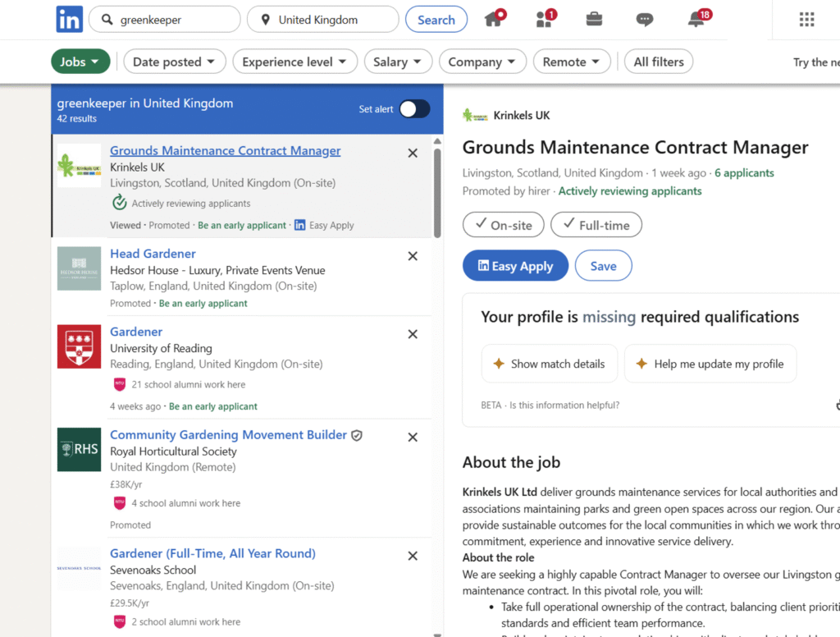Image resolution: width=840 pixels, height=637 pixels.
Task: Open the apps grid menu icon
Action: tap(806, 20)
